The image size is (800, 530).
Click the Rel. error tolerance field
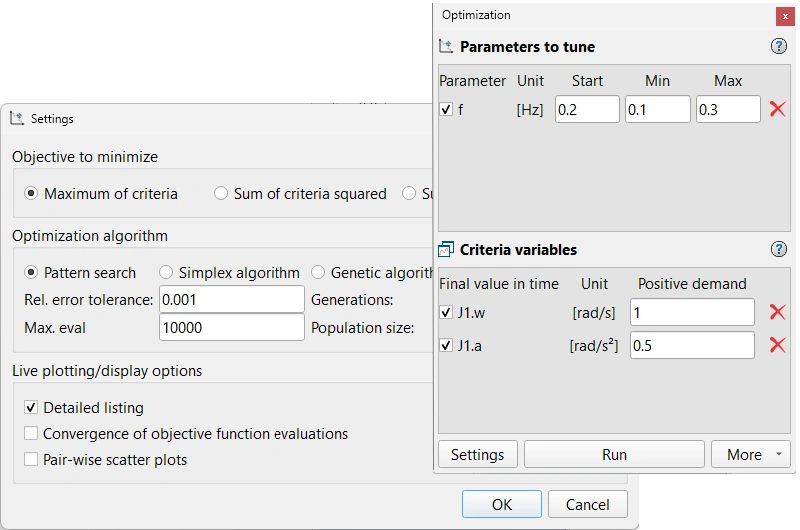pos(231,300)
